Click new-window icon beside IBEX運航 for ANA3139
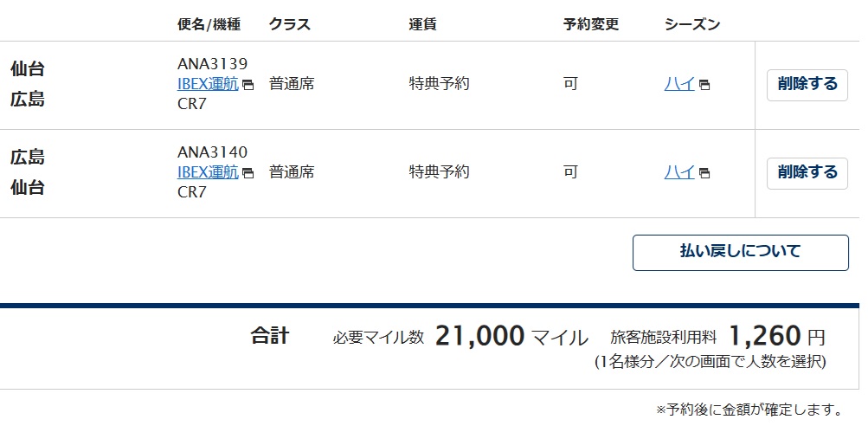This screenshot has height=426, width=868. [248, 86]
